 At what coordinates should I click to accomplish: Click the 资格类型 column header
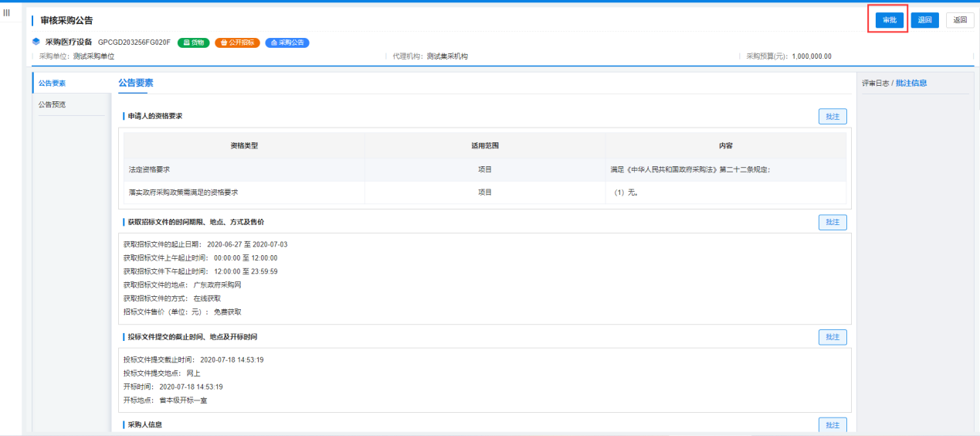(x=244, y=145)
